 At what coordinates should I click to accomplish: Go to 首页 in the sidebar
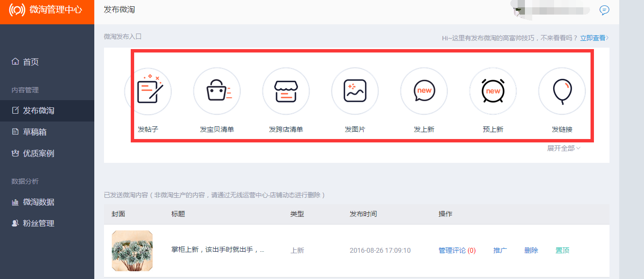point(31,62)
